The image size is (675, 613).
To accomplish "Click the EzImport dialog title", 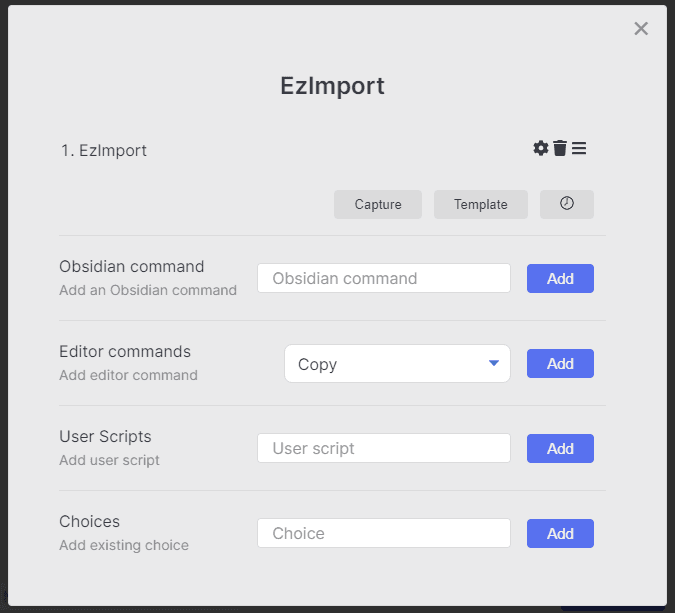I will [332, 86].
